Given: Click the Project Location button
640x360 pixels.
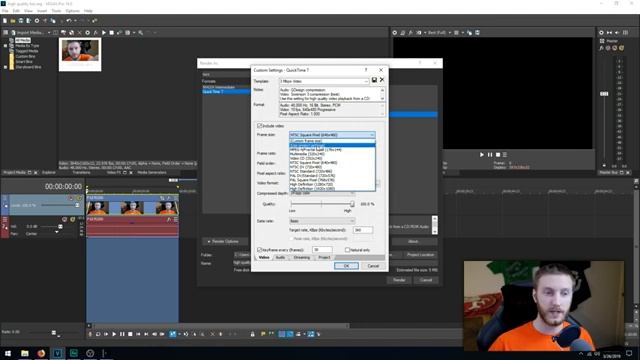Looking at the screenshot, I should click(420, 255).
